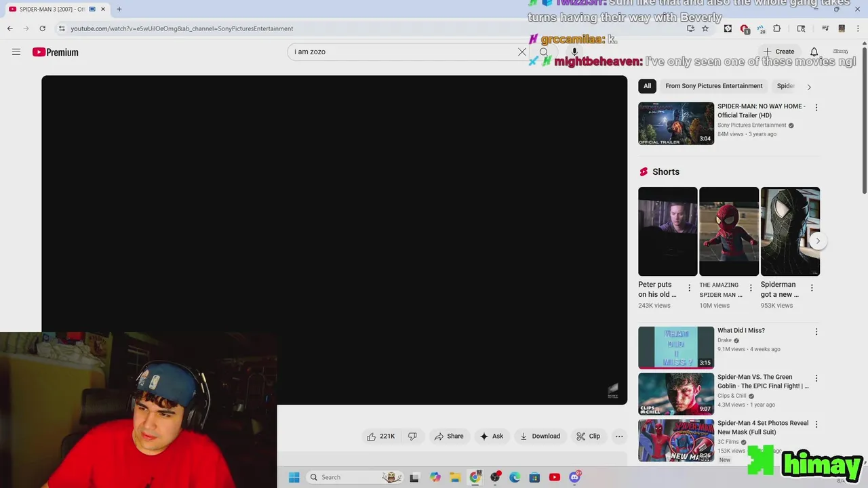Go to YouTube Premium home logo

[x=55, y=52]
